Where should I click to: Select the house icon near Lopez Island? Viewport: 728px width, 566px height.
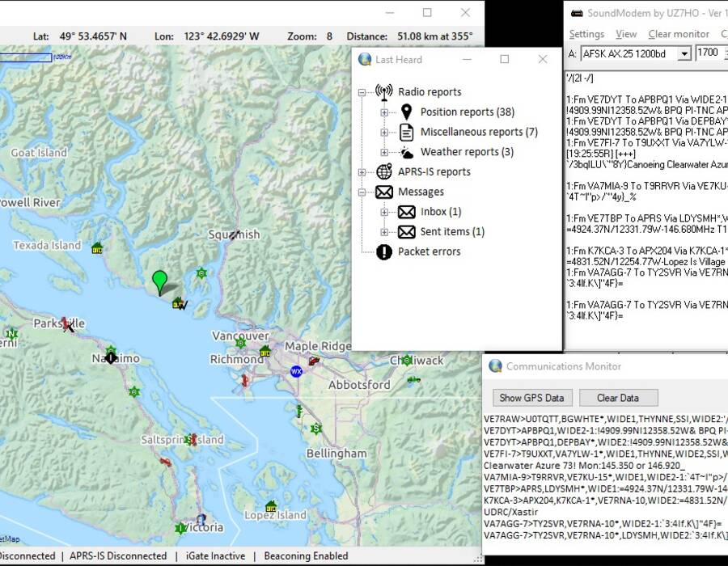pos(271,505)
